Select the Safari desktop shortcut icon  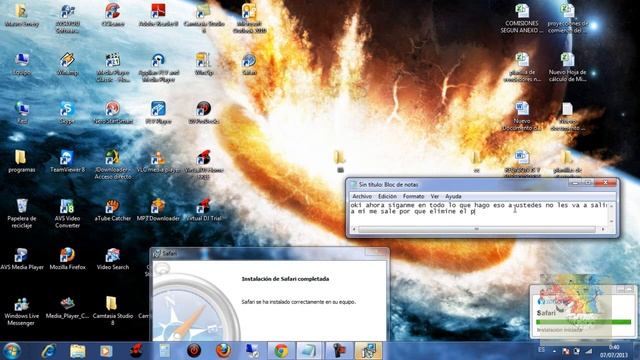(x=249, y=64)
